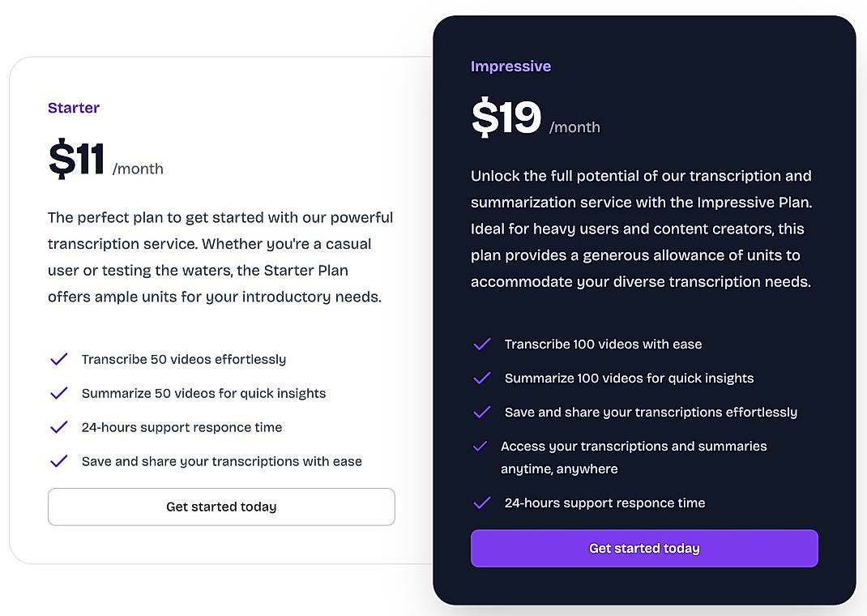The height and width of the screenshot is (616, 867).
Task: Click the checkmark beside 'Transcribe 50 videos effortlessly'
Action: pyautogui.click(x=58, y=359)
